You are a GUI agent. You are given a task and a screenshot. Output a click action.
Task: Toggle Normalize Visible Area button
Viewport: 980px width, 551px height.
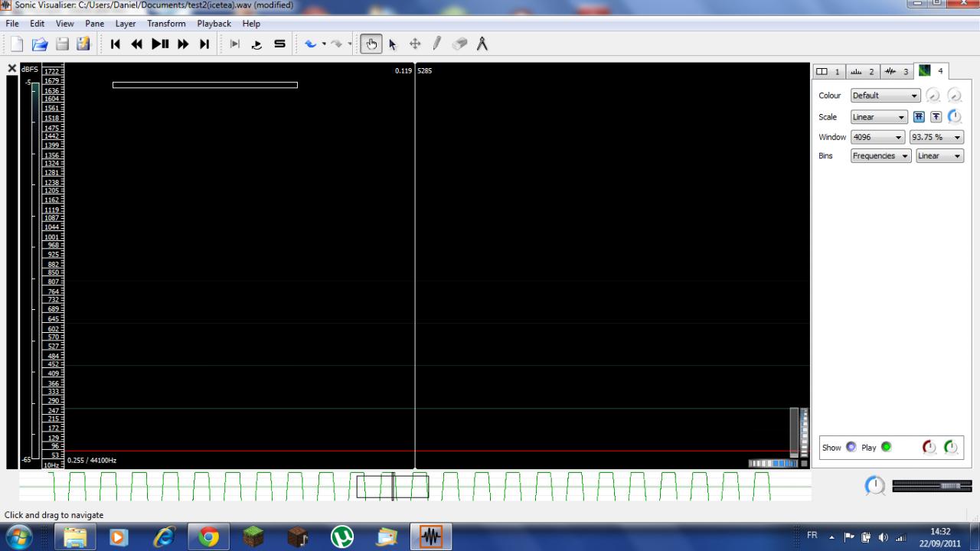tap(936, 117)
